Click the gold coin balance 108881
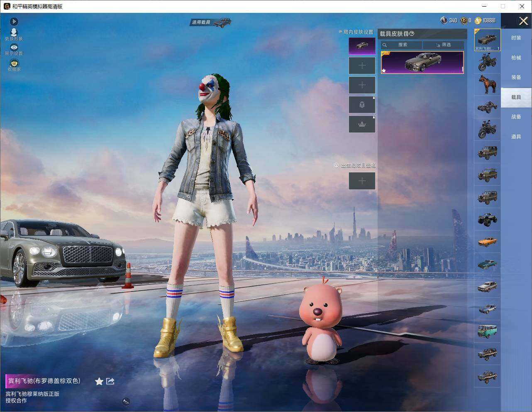Viewport: 532px width, 412px height. pyautogui.click(x=486, y=20)
